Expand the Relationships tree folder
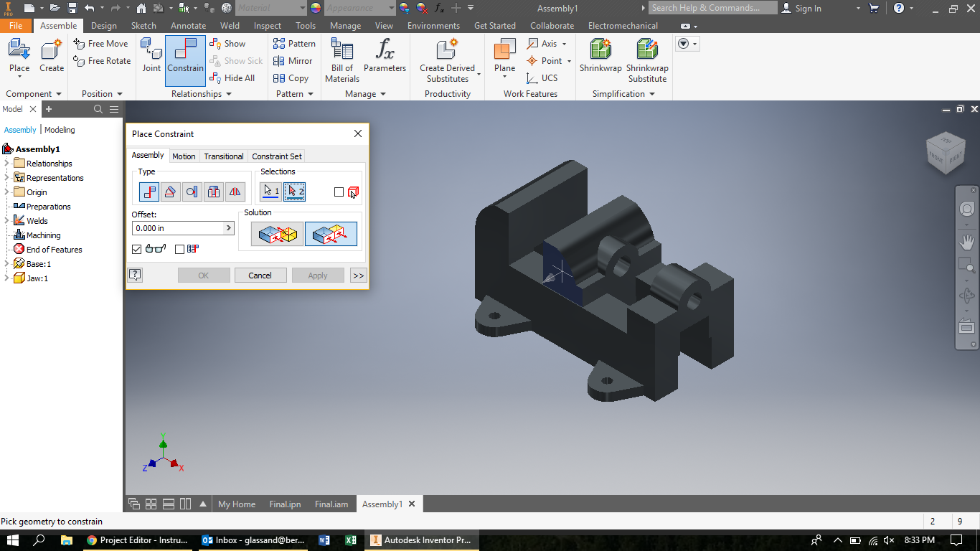This screenshot has width=980, height=551. click(x=7, y=164)
